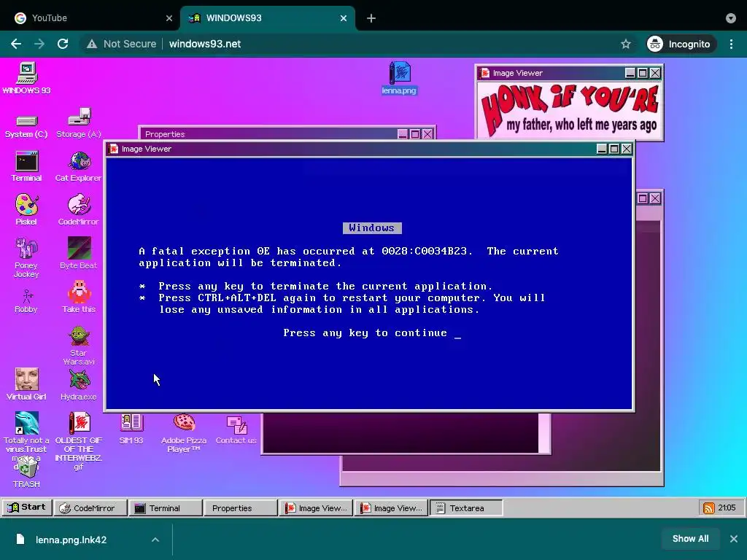Image resolution: width=747 pixels, height=560 pixels.
Task: Open a new browser tab
Action: tap(371, 18)
